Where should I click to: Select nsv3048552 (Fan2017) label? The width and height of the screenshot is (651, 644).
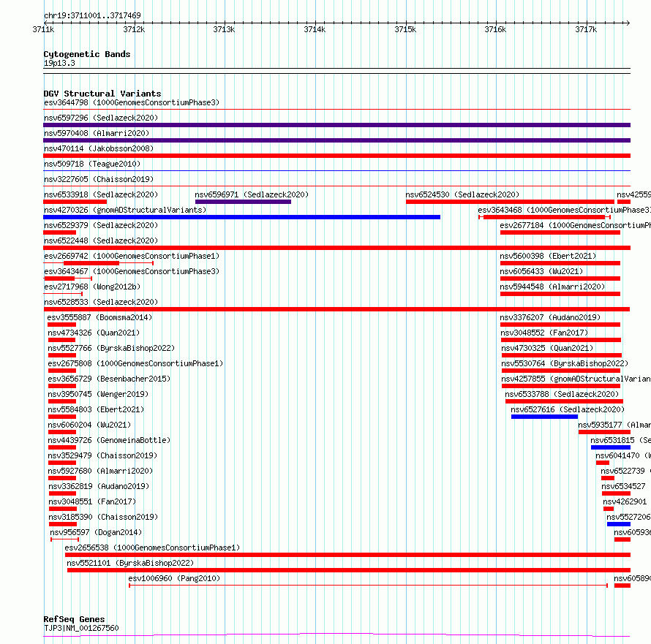tap(544, 333)
